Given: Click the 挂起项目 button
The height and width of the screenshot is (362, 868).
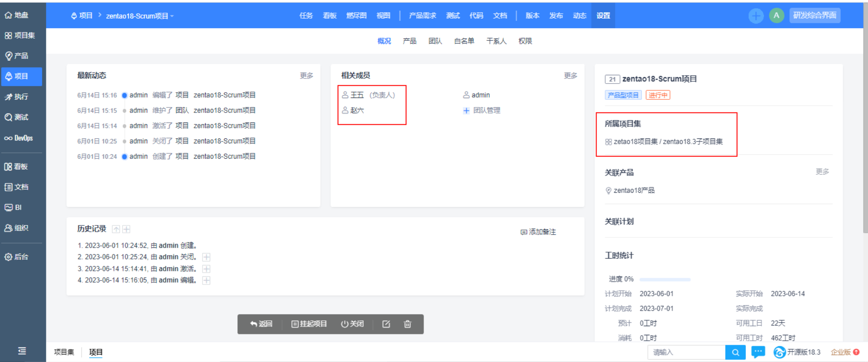Looking at the screenshot, I should pyautogui.click(x=309, y=324).
